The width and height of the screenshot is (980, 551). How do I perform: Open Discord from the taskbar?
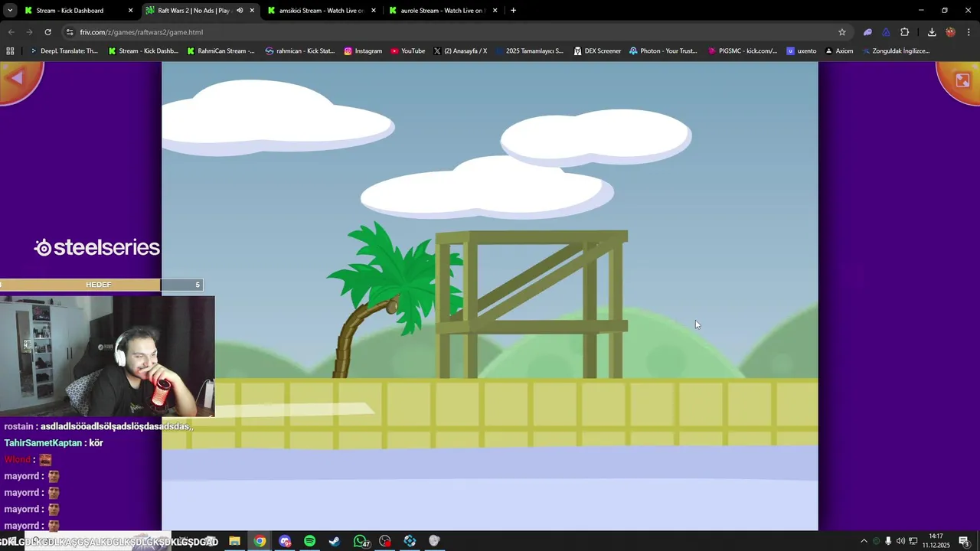(x=285, y=541)
